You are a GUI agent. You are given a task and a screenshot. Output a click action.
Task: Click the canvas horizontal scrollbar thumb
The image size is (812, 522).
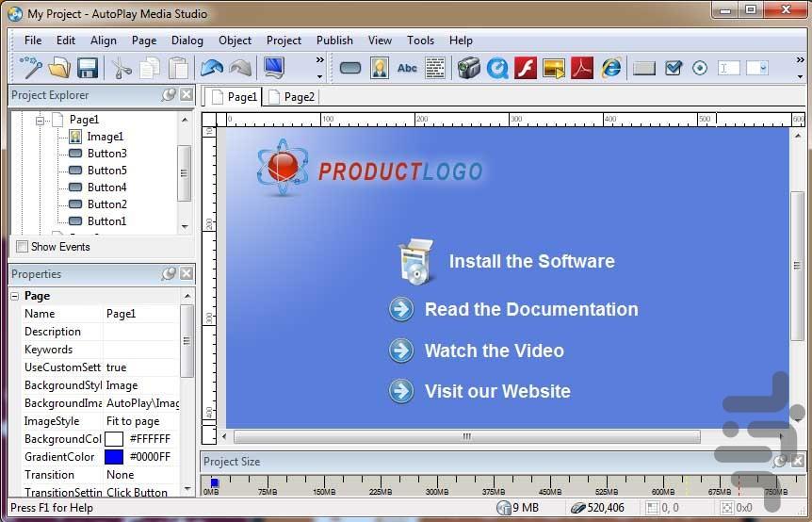coord(466,436)
